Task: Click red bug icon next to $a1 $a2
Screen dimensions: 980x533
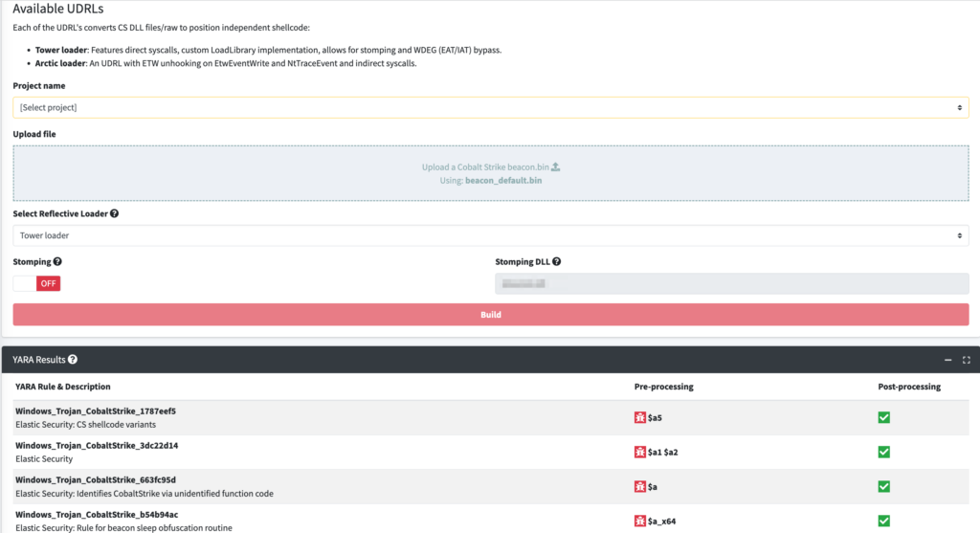Action: click(640, 452)
